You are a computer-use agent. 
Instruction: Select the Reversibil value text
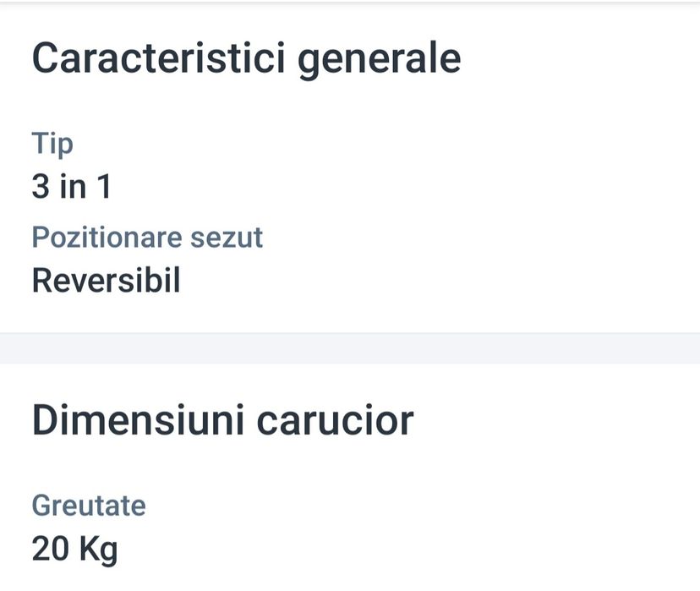tap(107, 281)
